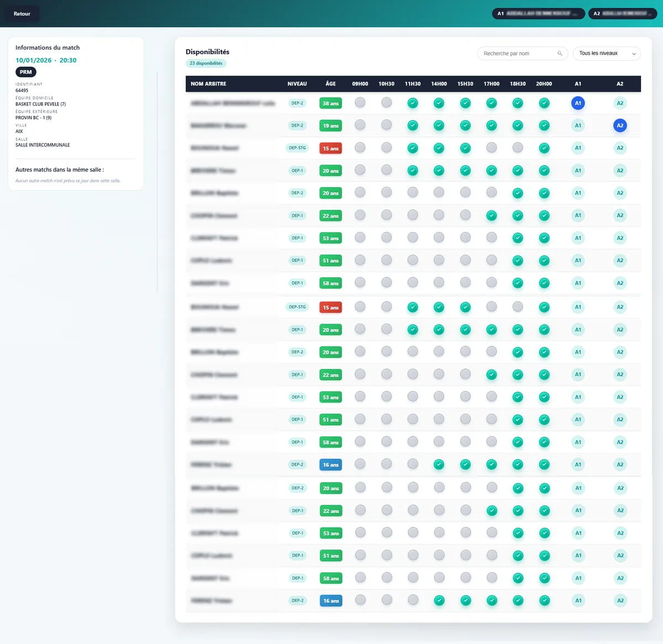Click the venue SALLE INTERCOMMUNALE
Image resolution: width=663 pixels, height=644 pixels.
[x=43, y=145]
